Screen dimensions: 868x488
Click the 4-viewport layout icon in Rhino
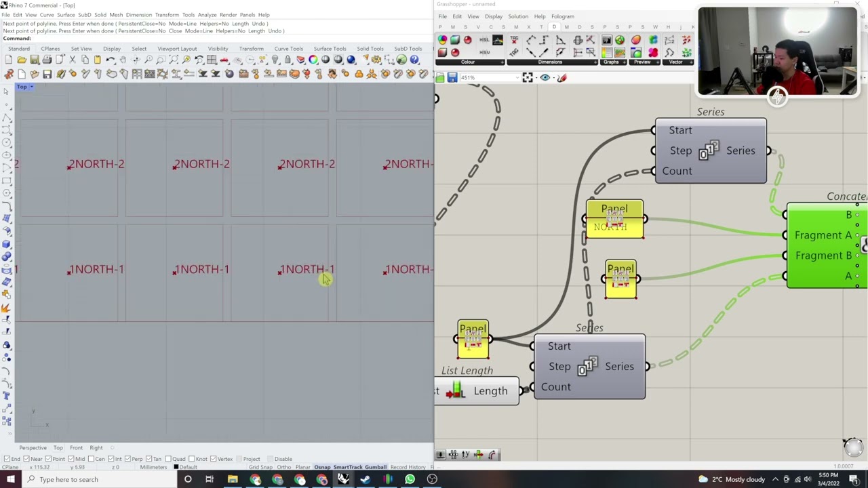coord(212,60)
